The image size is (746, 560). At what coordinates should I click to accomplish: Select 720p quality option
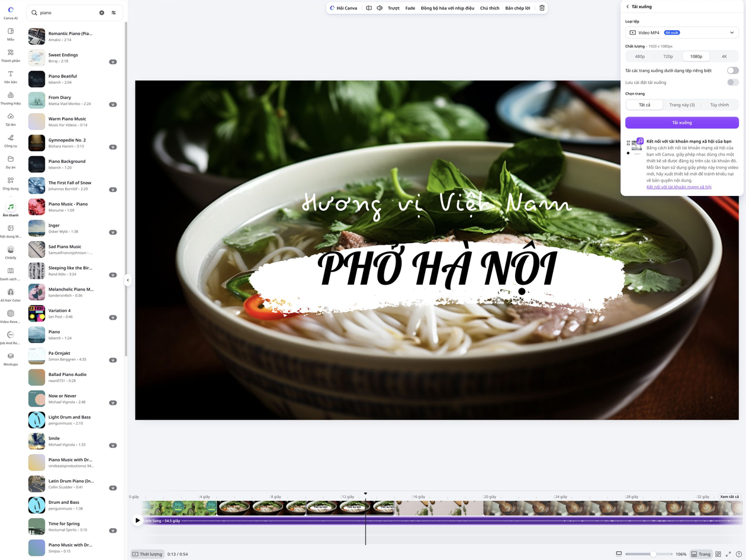[668, 56]
